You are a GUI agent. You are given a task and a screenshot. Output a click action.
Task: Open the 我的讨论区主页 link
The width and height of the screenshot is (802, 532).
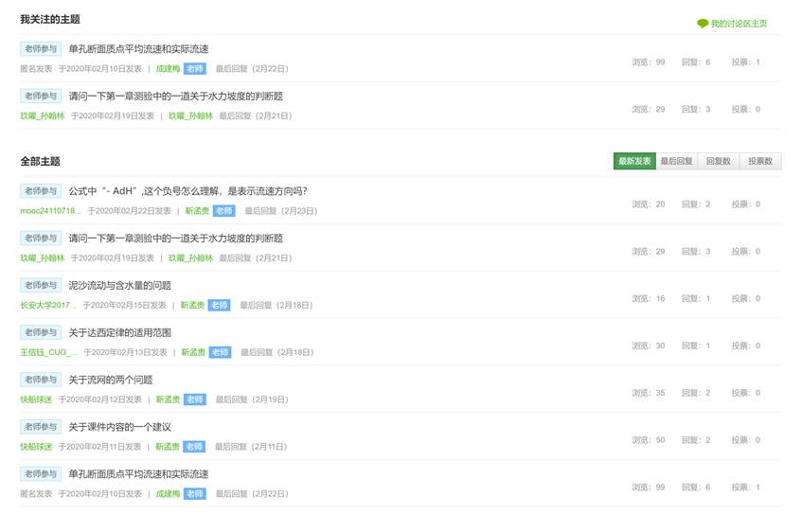[739, 24]
